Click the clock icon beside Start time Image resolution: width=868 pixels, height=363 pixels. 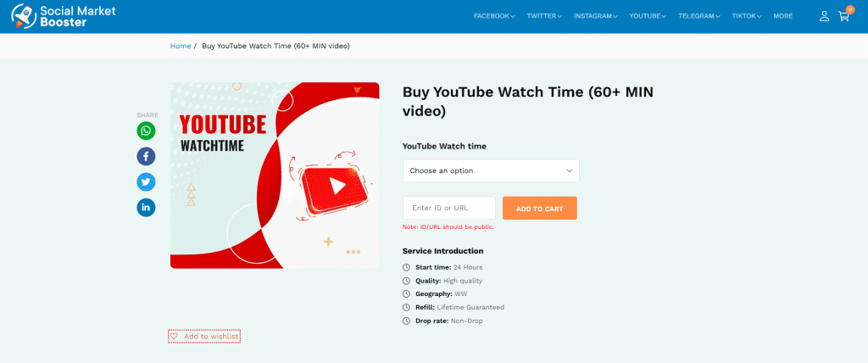point(406,268)
